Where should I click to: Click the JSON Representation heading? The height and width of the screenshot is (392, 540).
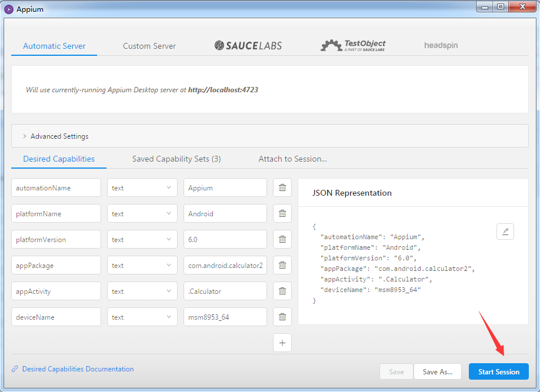[x=352, y=193]
